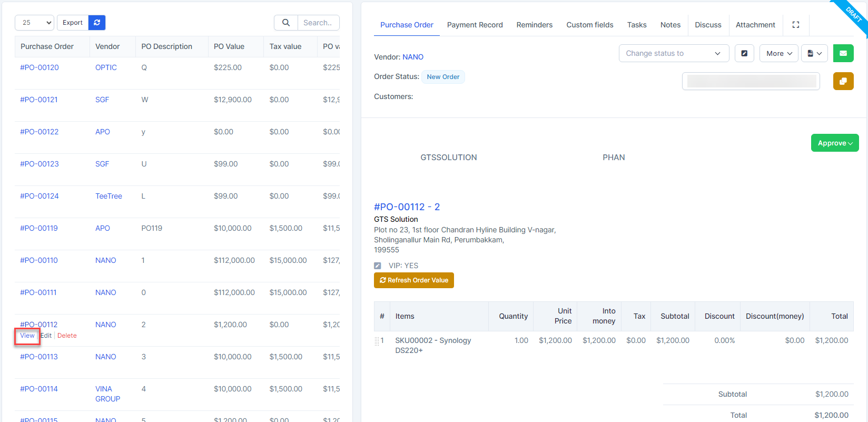Click the Search input field
Image resolution: width=868 pixels, height=422 pixels.
pyautogui.click(x=318, y=23)
